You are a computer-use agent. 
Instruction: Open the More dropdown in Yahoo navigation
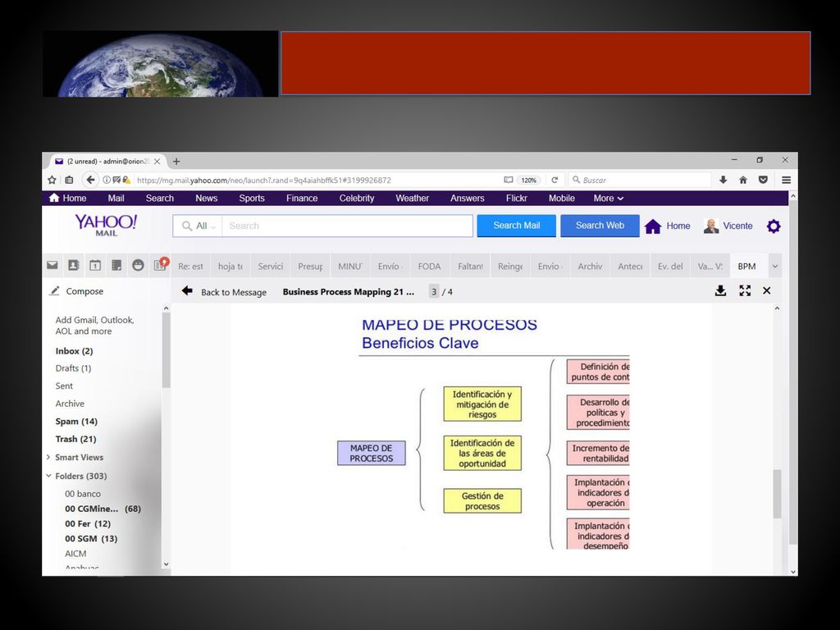click(609, 199)
